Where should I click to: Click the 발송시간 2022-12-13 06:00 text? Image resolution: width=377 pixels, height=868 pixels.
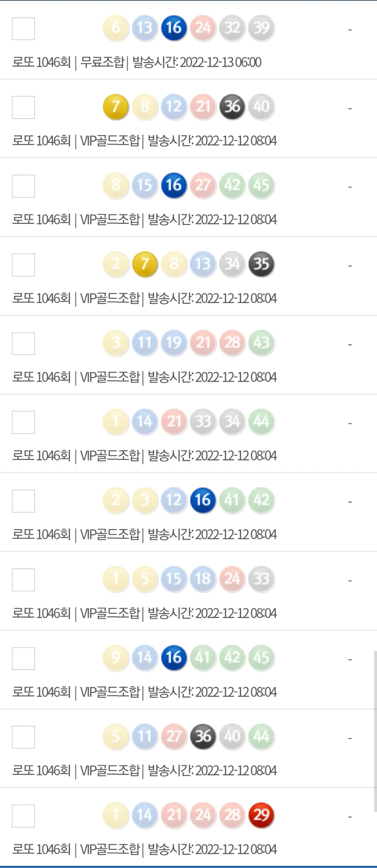(197, 62)
